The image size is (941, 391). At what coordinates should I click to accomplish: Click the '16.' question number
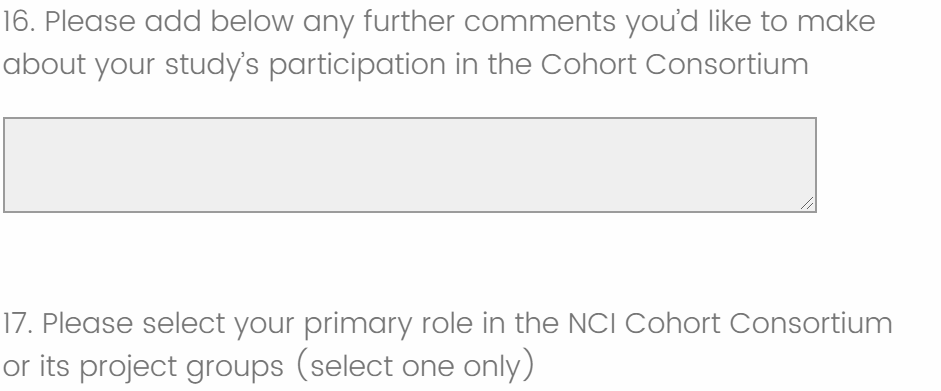click(19, 22)
